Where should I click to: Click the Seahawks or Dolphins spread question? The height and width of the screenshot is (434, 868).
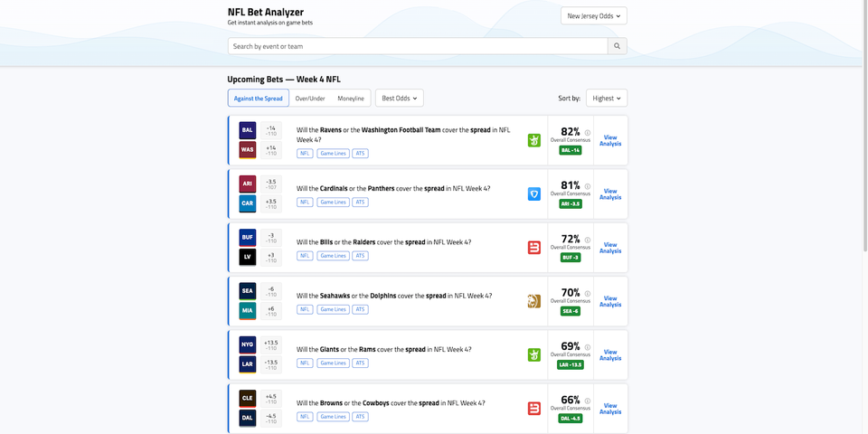pyautogui.click(x=393, y=297)
